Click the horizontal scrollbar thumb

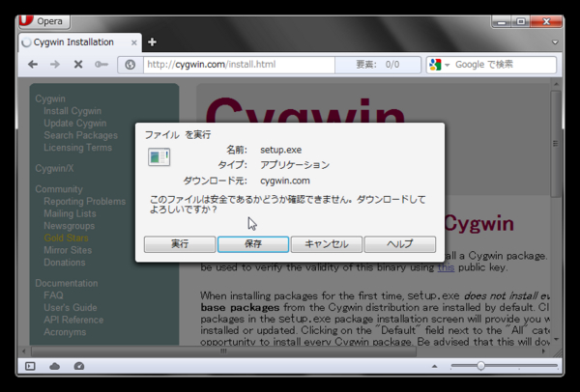pyautogui.click(x=224, y=351)
